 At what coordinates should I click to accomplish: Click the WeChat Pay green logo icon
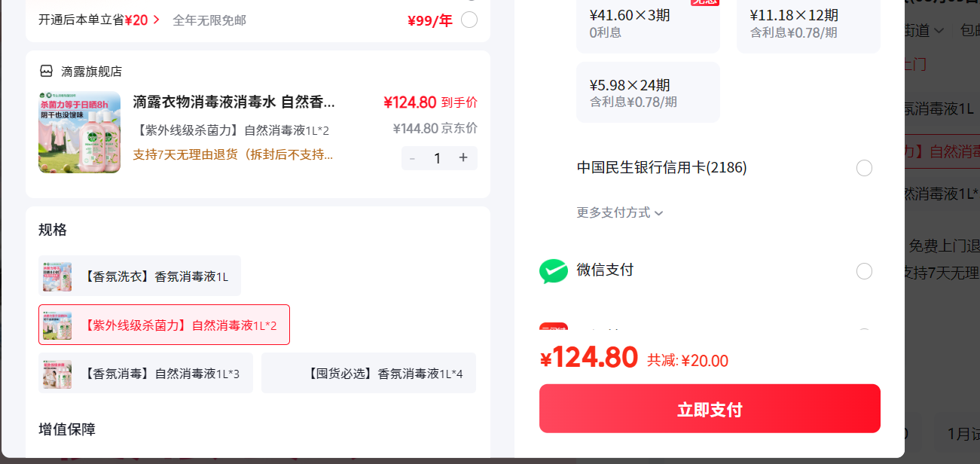[x=554, y=271]
